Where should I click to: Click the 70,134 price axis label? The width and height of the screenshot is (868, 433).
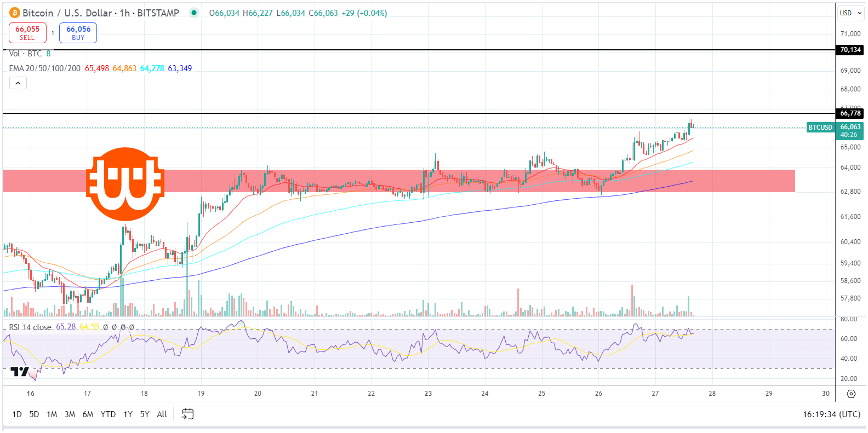[850, 50]
